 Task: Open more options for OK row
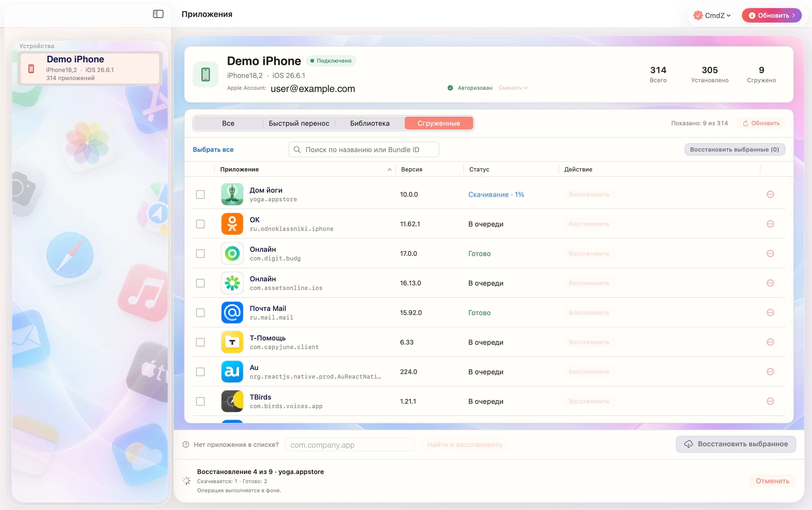(770, 224)
